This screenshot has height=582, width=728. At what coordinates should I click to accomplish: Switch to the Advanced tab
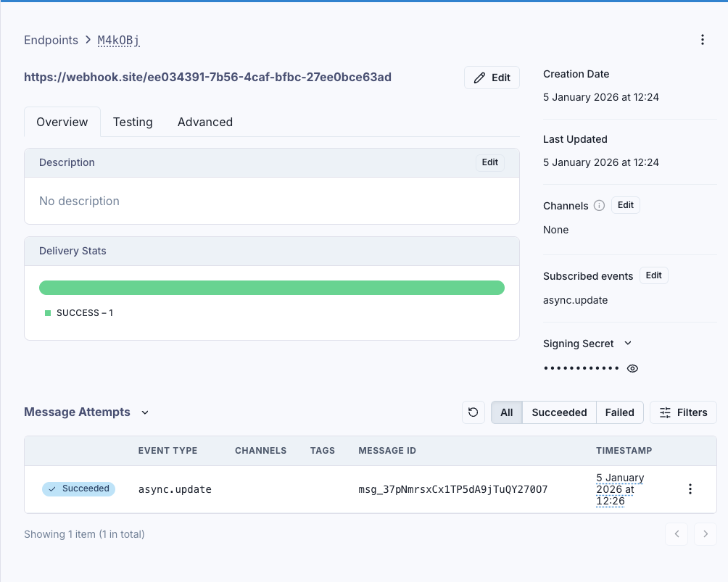click(205, 122)
